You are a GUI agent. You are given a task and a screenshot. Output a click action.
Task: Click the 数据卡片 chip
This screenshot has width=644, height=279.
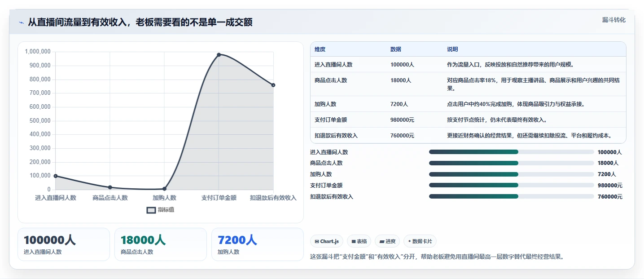[x=420, y=241]
